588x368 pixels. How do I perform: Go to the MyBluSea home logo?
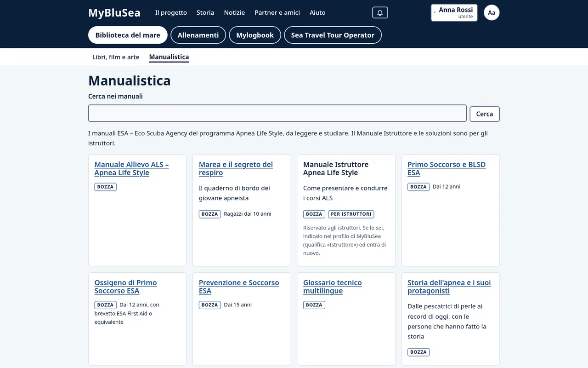(x=114, y=13)
